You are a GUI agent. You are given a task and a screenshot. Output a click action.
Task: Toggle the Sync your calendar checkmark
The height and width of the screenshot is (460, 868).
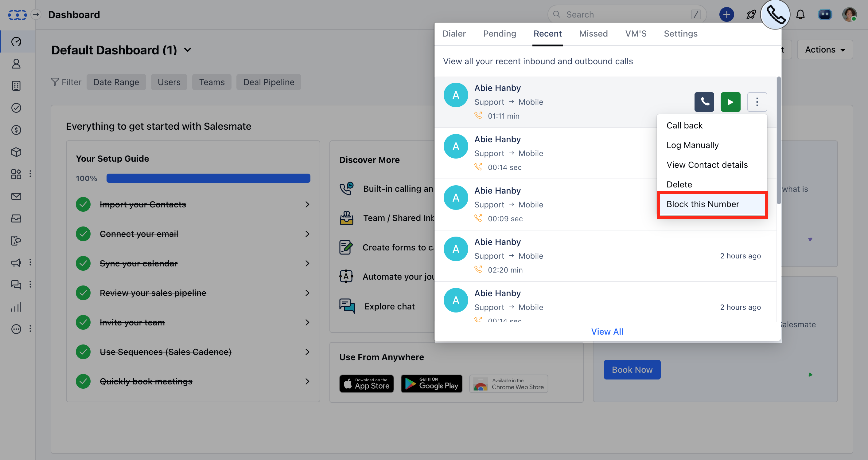point(83,263)
